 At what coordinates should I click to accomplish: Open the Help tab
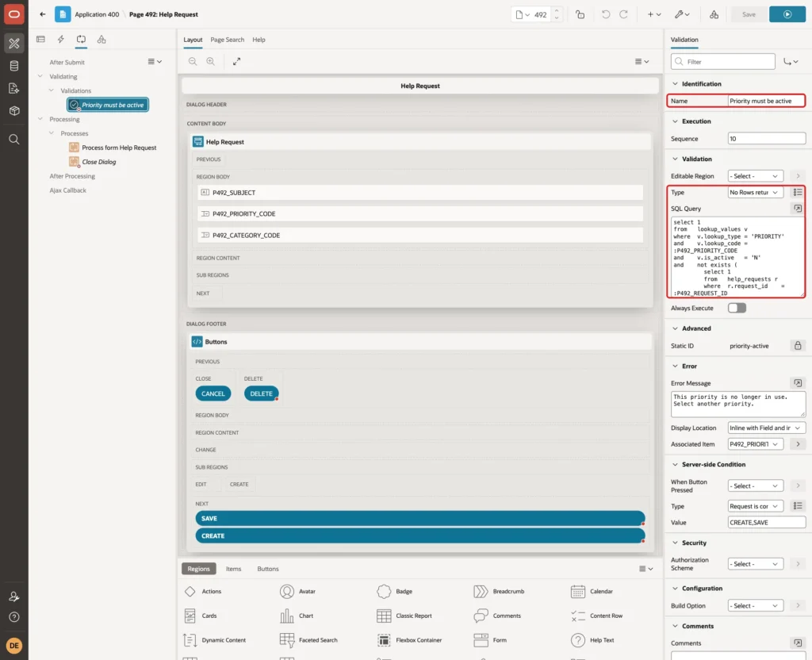click(x=259, y=40)
